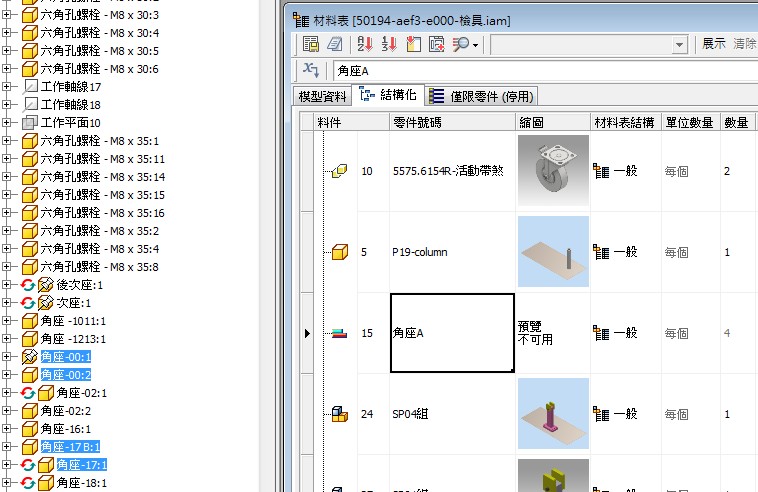
Task: Select the 僅限零件 (停用) tab
Action: [482, 96]
